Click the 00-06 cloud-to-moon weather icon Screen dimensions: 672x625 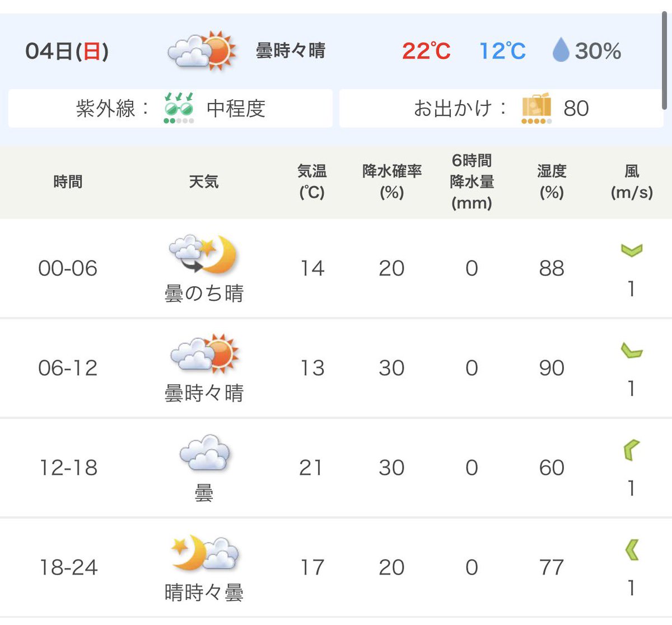coord(203,255)
